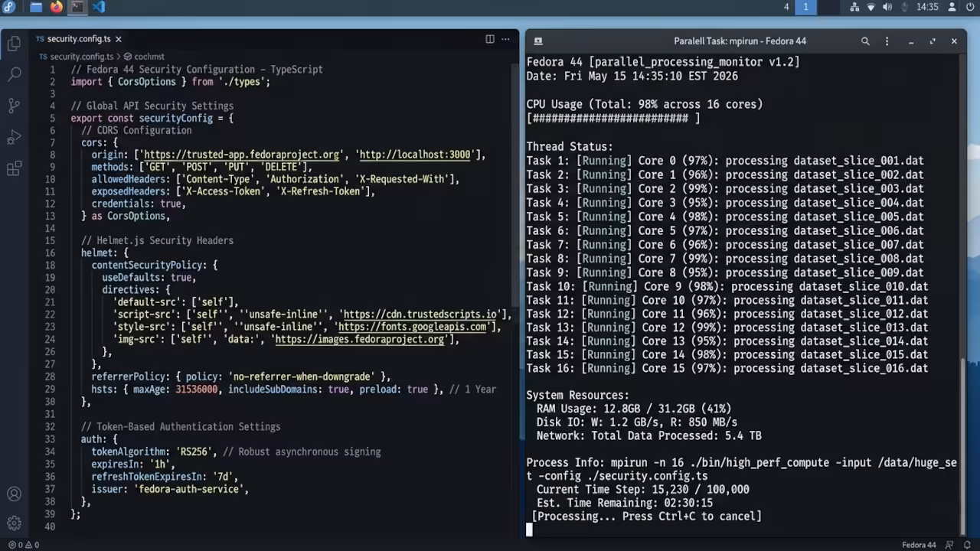Viewport: 980px width, 551px height.
Task: Open the cdn.trustedscripts.io link
Action: pos(420,315)
